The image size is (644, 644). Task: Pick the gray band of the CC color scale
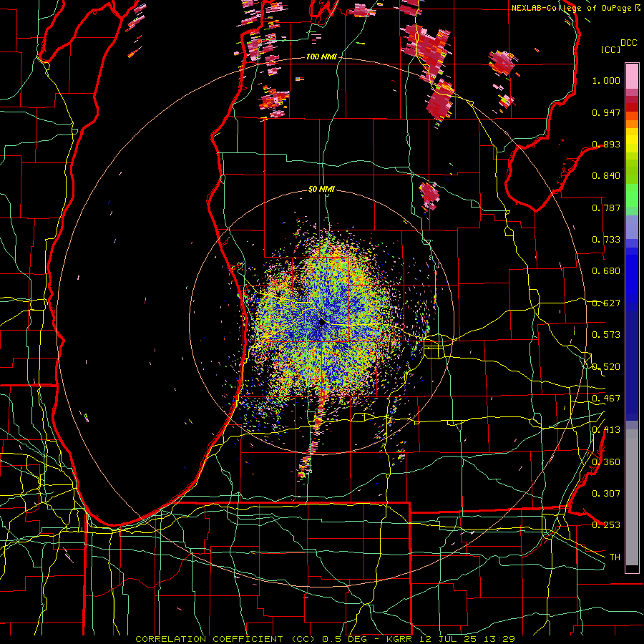pyautogui.click(x=632, y=497)
